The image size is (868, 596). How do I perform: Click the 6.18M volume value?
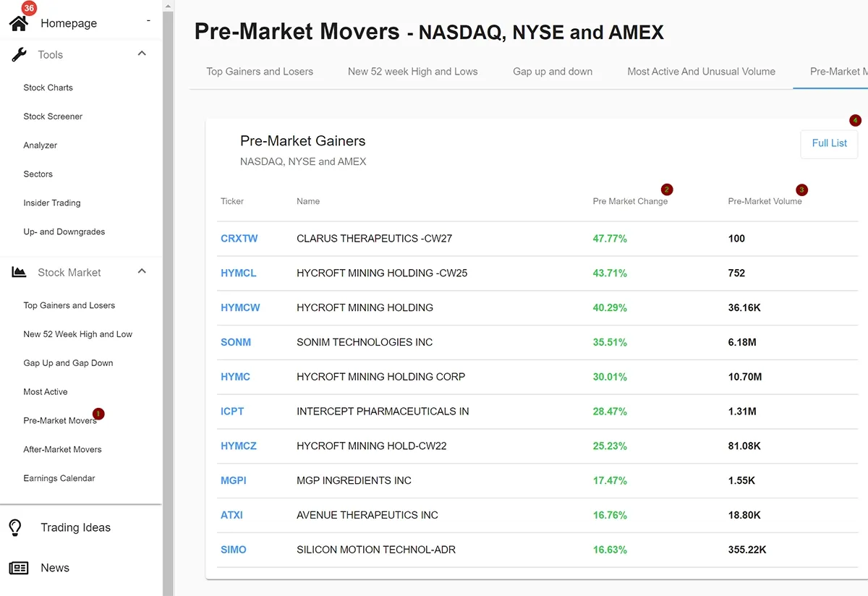point(742,342)
